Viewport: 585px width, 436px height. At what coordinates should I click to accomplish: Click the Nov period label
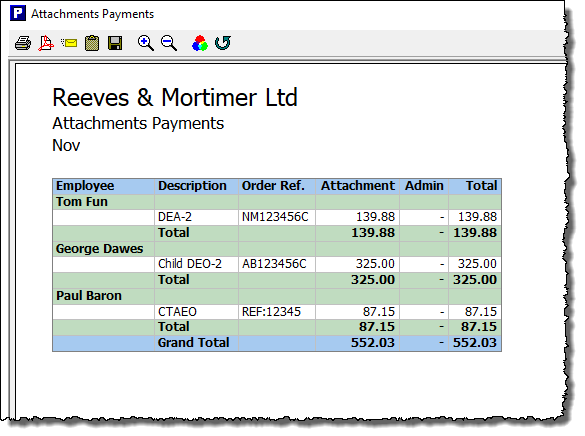pyautogui.click(x=66, y=145)
